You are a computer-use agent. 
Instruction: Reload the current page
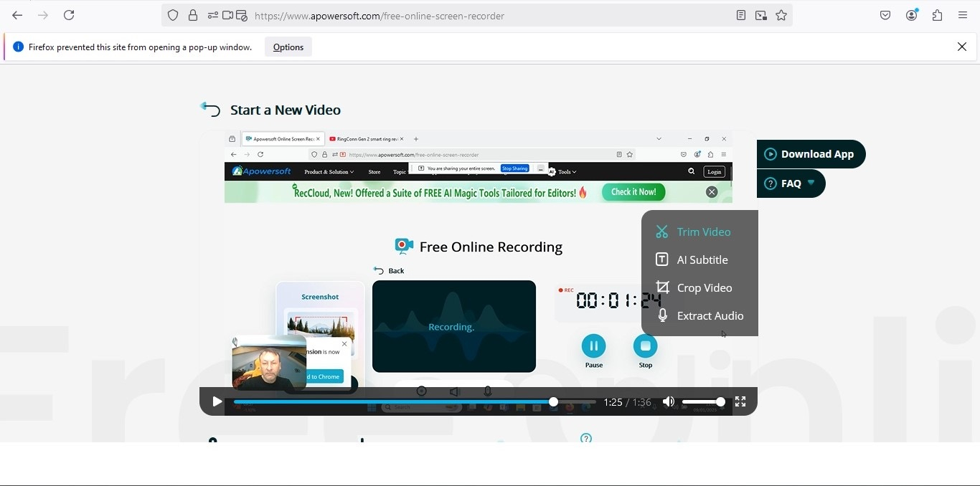pos(69,15)
